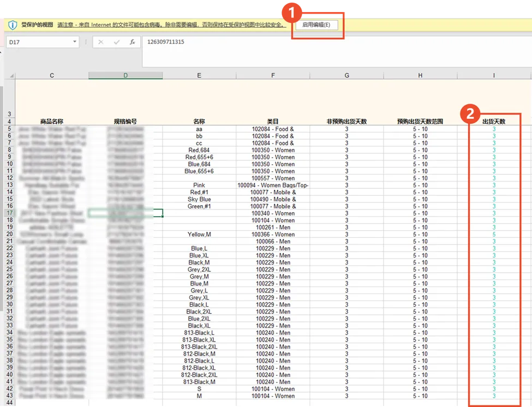Viewport: 532px width, 407px height.
Task: Click the Name Box showing D17
Action: 38,42
